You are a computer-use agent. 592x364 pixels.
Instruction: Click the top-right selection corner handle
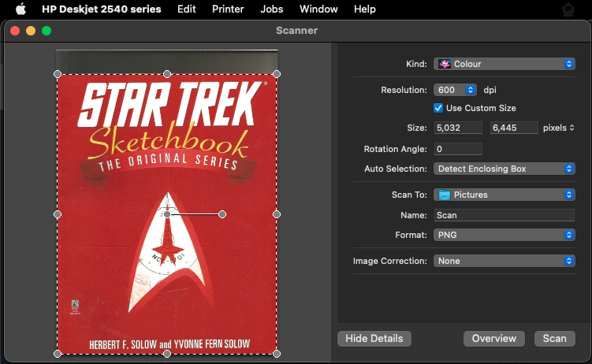[x=277, y=74]
